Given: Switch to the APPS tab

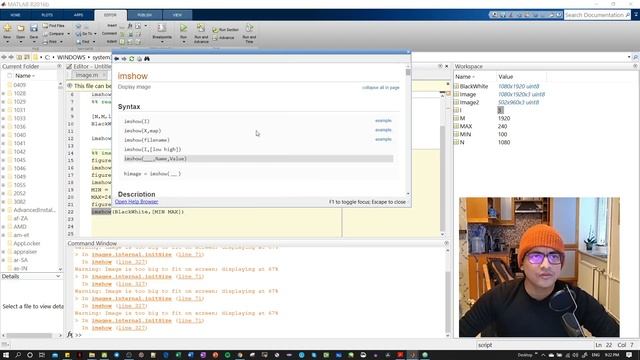Looking at the screenshot, I should pyautogui.click(x=78, y=15).
